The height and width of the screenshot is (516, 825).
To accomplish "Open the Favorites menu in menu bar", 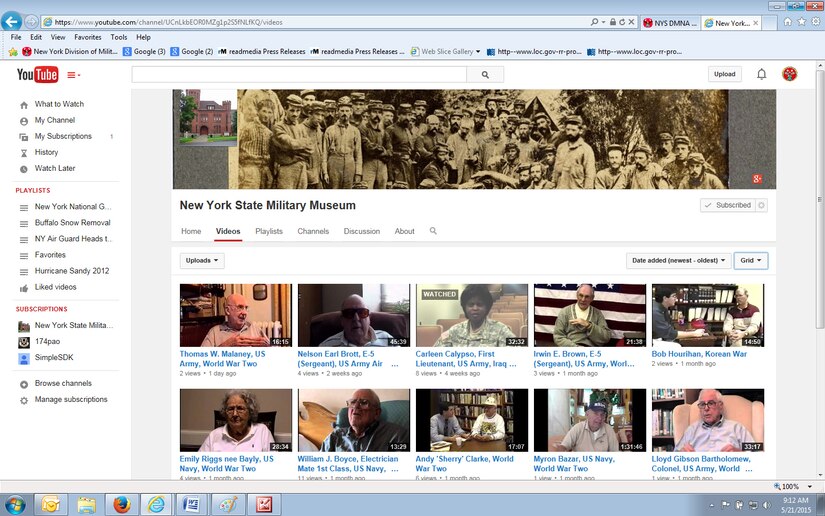I will pyautogui.click(x=87, y=37).
